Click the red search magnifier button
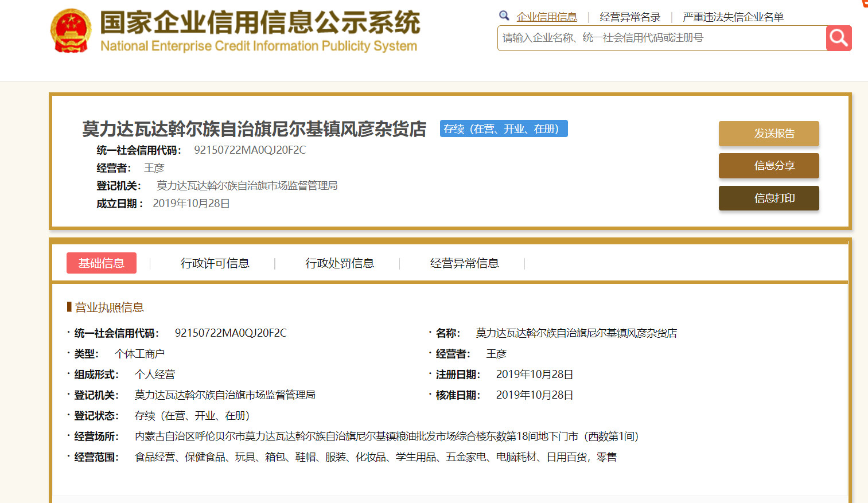 click(x=839, y=38)
